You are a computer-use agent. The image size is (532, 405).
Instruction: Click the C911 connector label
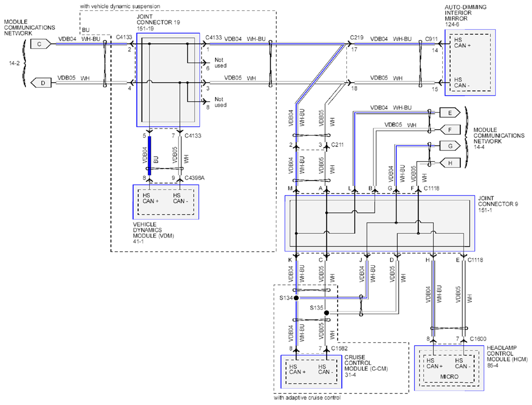pos(432,39)
